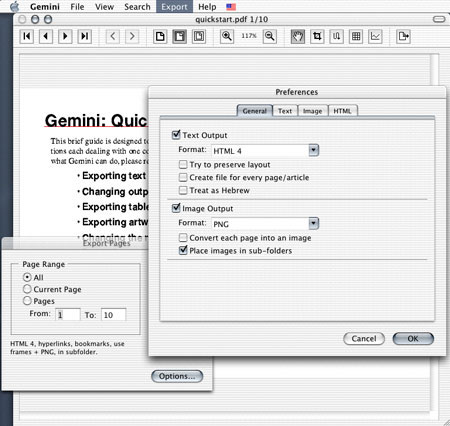Click the US flag input menu

pos(231,7)
